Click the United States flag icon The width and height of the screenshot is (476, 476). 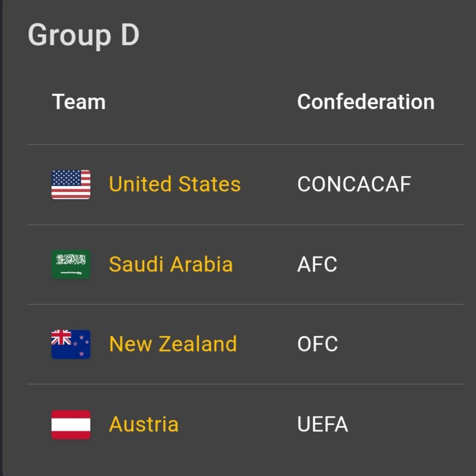(x=71, y=185)
